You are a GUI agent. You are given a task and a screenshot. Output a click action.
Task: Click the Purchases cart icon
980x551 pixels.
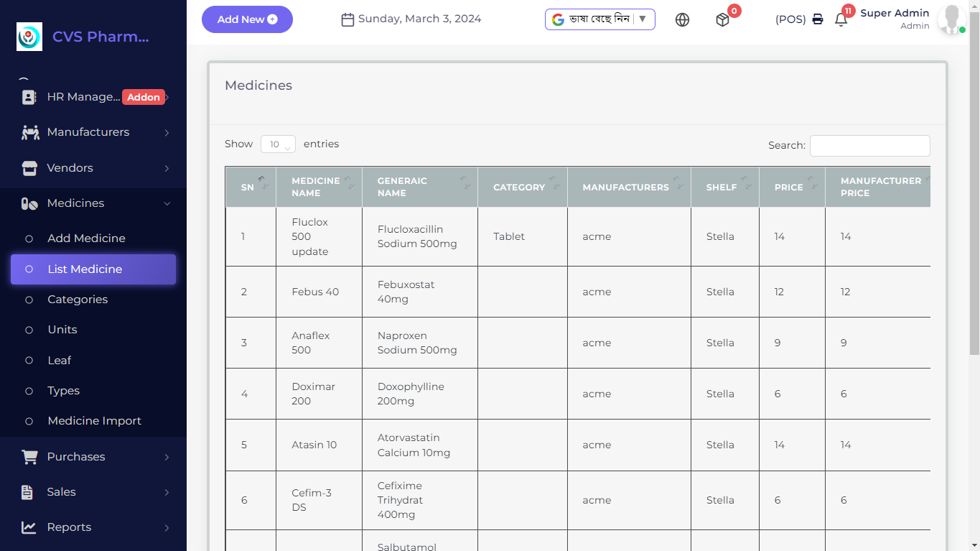[x=29, y=456]
